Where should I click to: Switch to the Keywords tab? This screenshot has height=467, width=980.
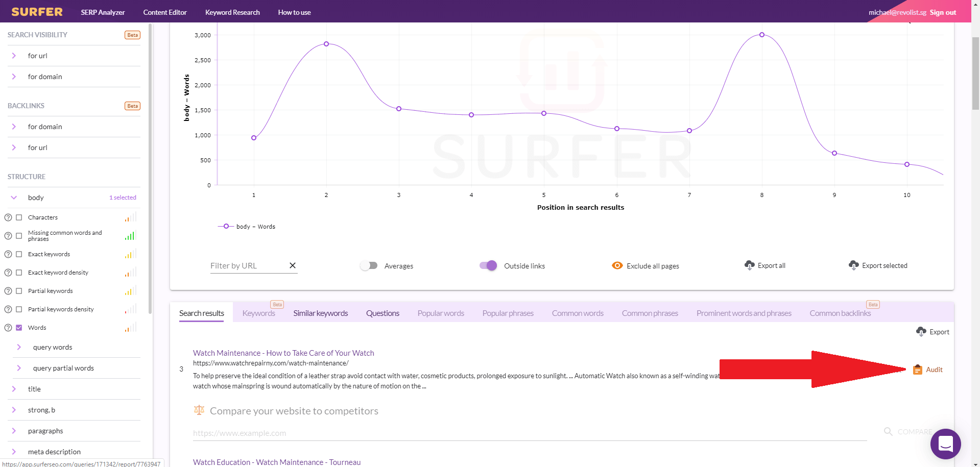click(x=258, y=313)
